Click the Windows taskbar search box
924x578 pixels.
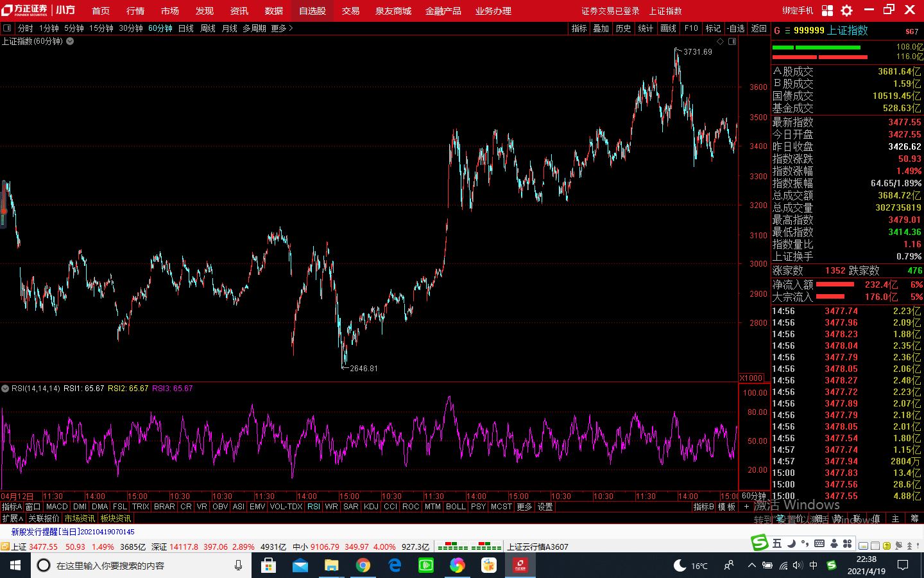(141, 565)
